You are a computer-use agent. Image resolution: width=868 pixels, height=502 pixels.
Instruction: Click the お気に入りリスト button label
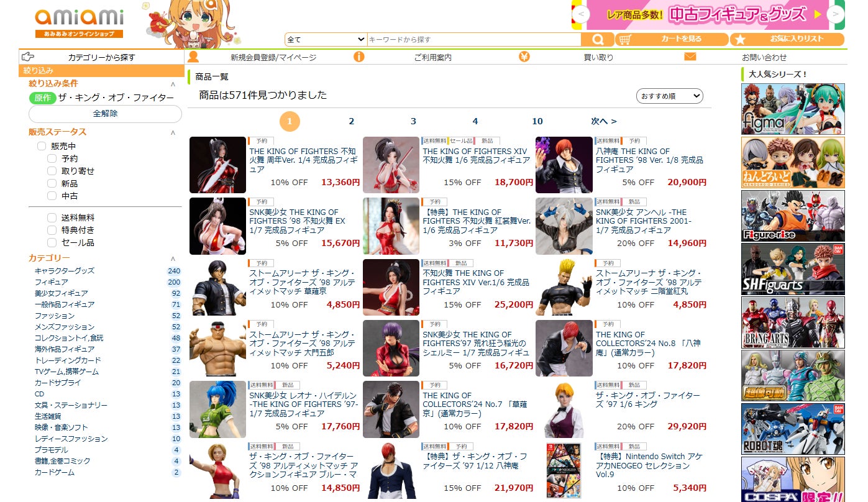tap(797, 39)
